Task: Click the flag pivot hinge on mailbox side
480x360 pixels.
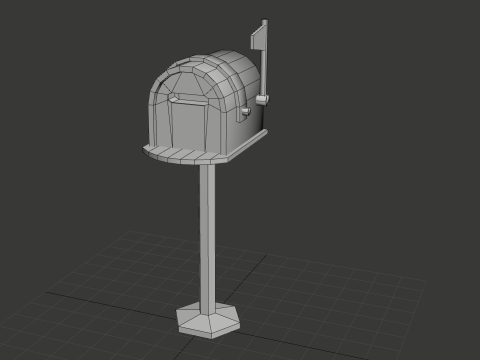Action: click(262, 100)
